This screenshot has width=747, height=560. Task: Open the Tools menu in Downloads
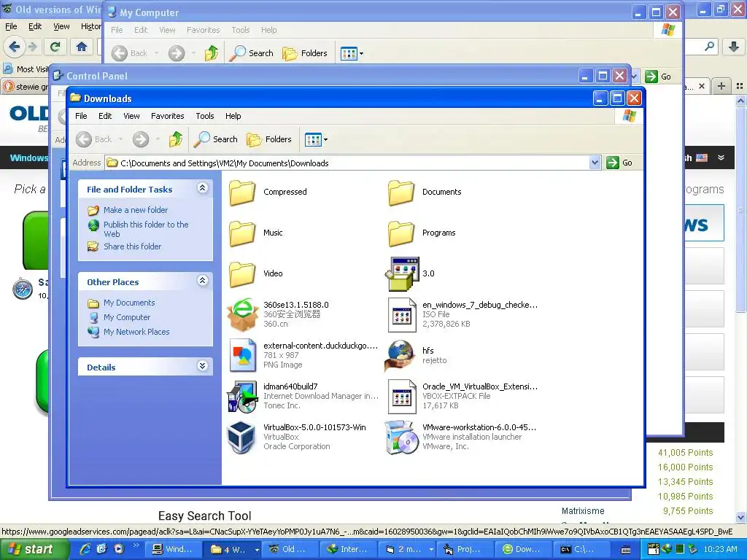tap(204, 116)
